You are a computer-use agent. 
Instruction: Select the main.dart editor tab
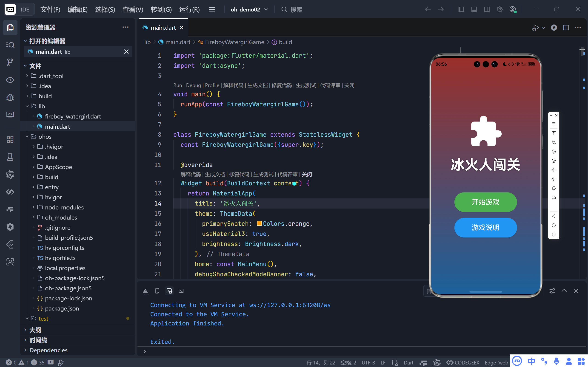[x=163, y=28]
